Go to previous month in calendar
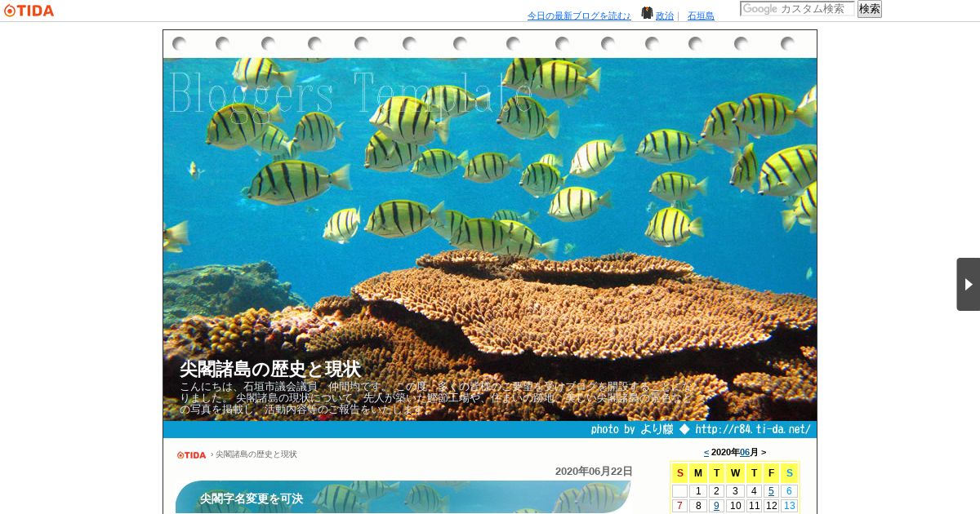This screenshot has width=980, height=514. [x=706, y=452]
